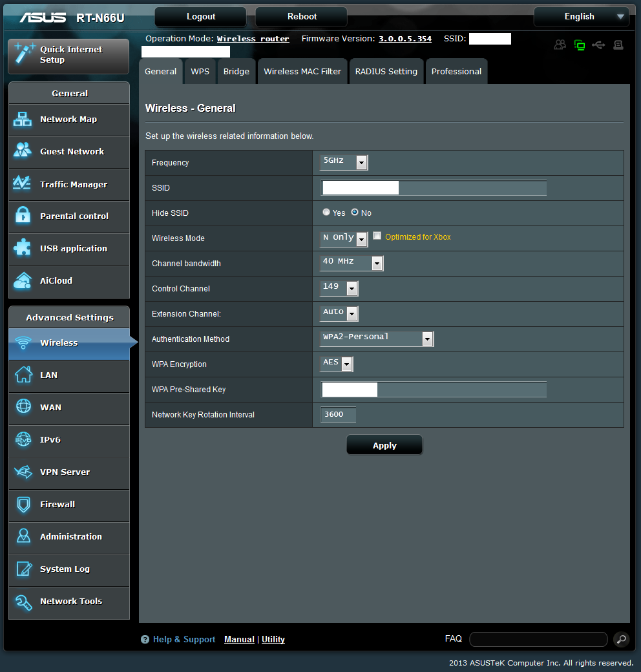This screenshot has height=672, width=641.
Task: Enable Optimized for Xbox checkbox
Action: [x=377, y=236]
